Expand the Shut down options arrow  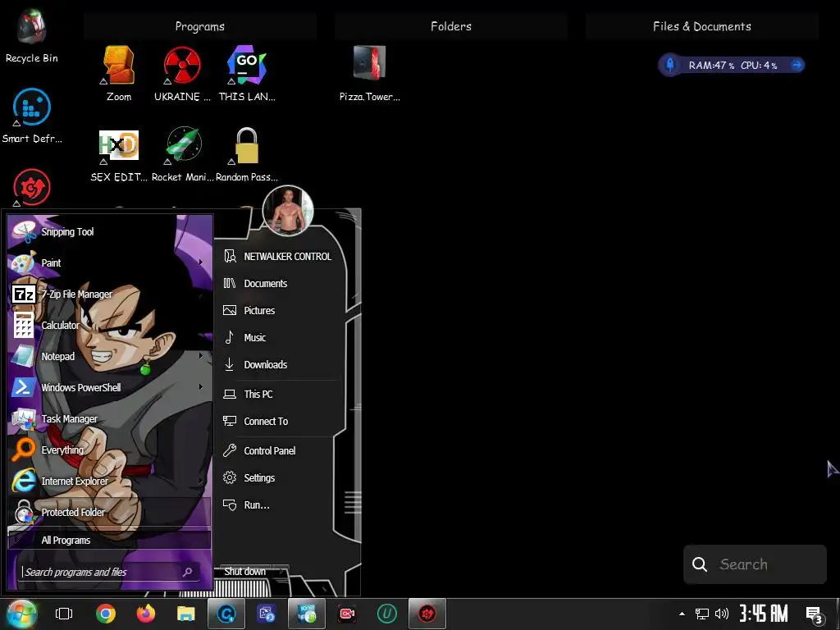coord(281,572)
